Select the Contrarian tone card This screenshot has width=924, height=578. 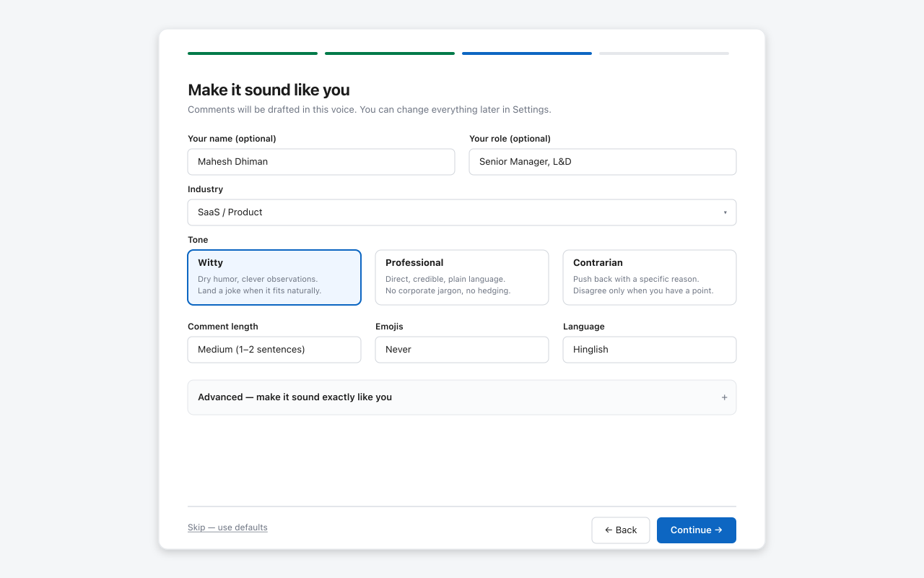pos(649,277)
